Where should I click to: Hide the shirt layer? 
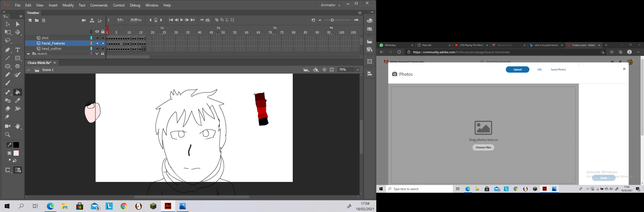(97, 38)
